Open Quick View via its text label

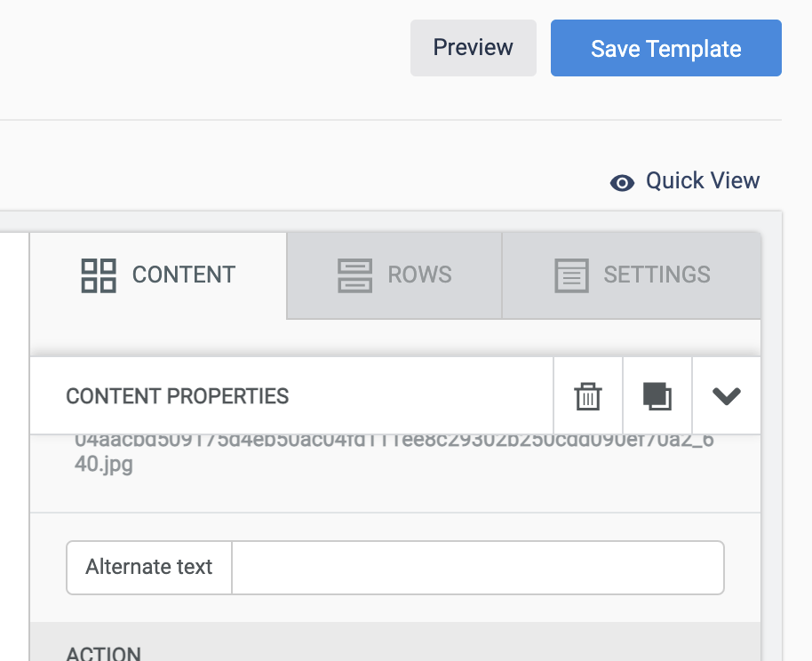[x=703, y=180]
